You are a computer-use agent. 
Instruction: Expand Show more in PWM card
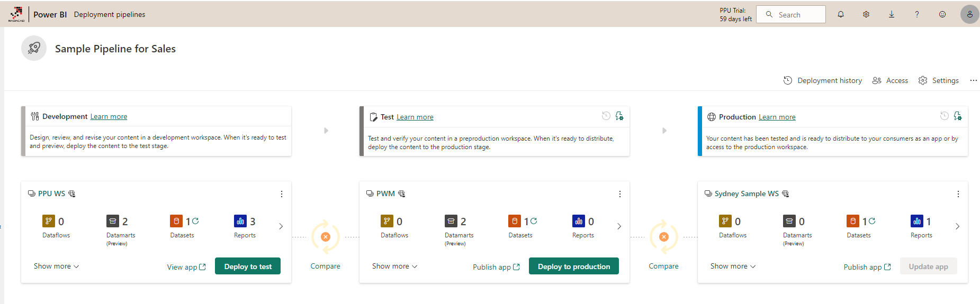click(x=394, y=266)
